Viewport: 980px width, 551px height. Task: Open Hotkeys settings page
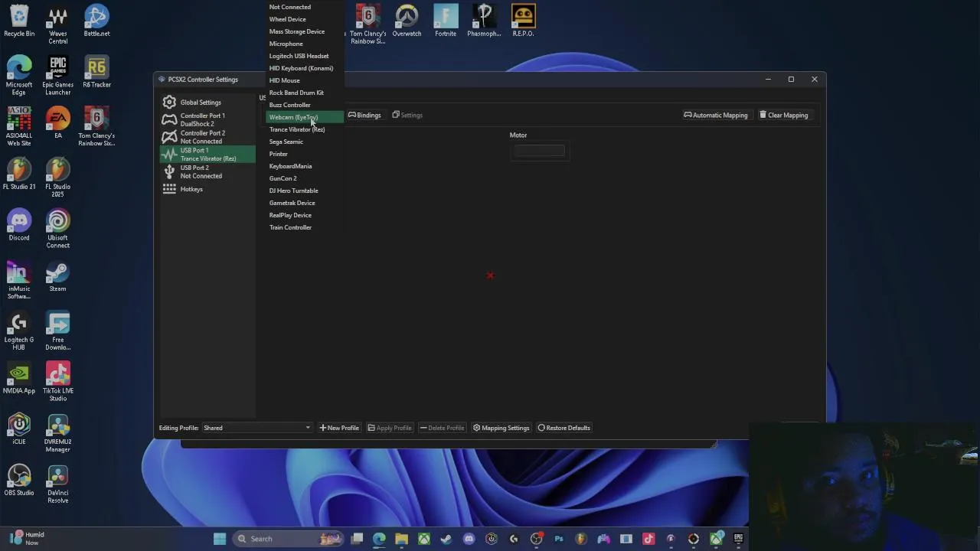click(207, 189)
